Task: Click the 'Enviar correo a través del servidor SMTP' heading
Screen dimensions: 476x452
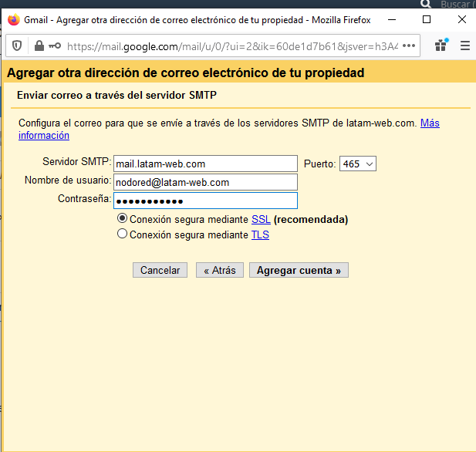Action: 116,95
